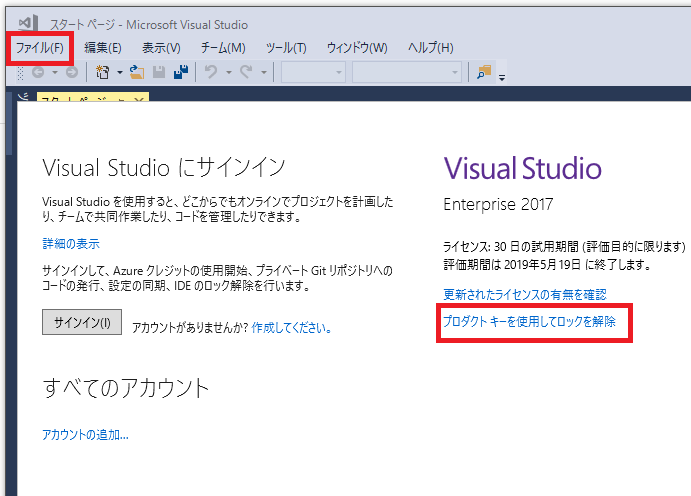
Task: Expand the Undo history dropdown
Action: 229,72
